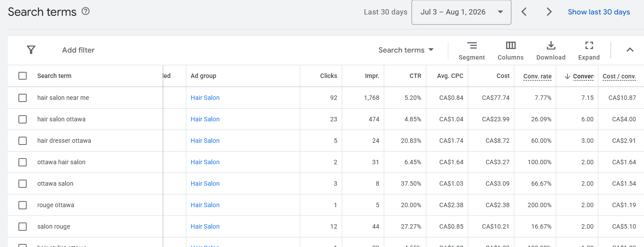Click the CA$10.87 cost per conversion cell
Image resolution: width=644 pixels, height=247 pixels.
pos(622,98)
